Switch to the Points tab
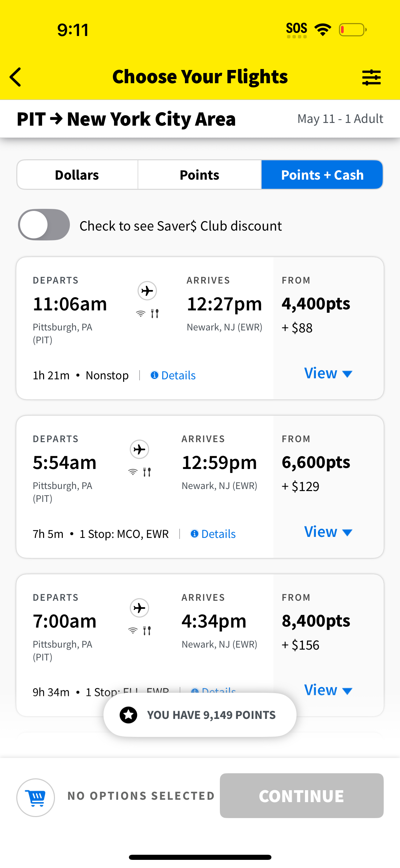400x868 pixels. point(199,175)
